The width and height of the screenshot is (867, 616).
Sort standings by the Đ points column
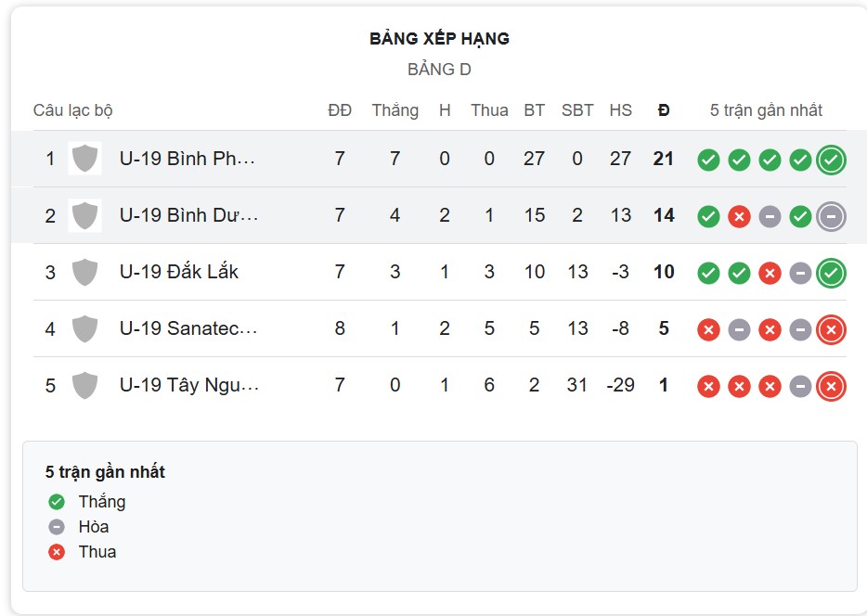pyautogui.click(x=663, y=109)
